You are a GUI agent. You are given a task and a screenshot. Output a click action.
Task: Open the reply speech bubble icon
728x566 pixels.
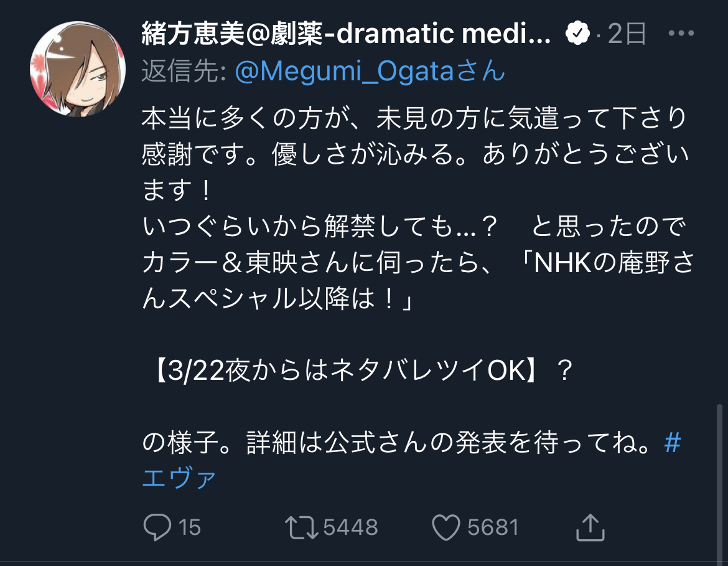(157, 527)
